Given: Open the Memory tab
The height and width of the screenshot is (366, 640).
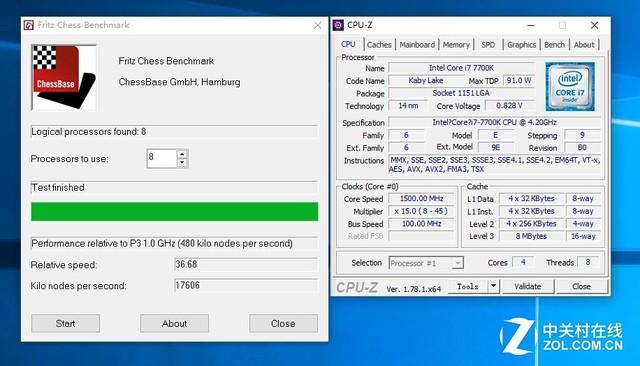Looking at the screenshot, I should [x=456, y=45].
